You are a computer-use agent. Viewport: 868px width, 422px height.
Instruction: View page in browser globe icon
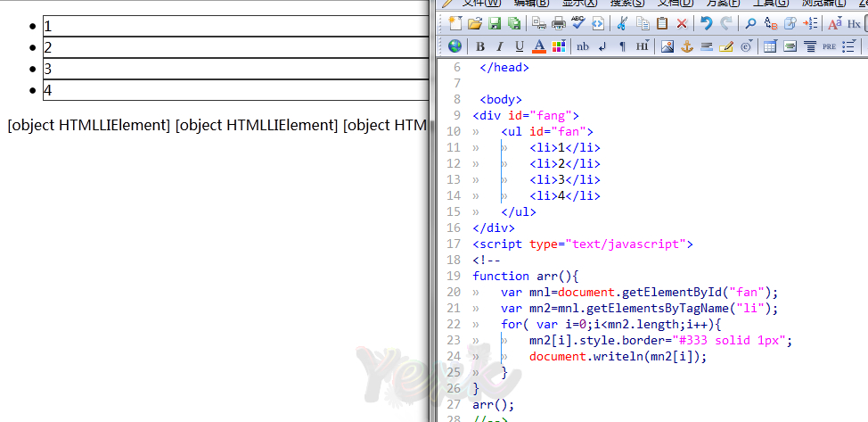pyautogui.click(x=455, y=46)
